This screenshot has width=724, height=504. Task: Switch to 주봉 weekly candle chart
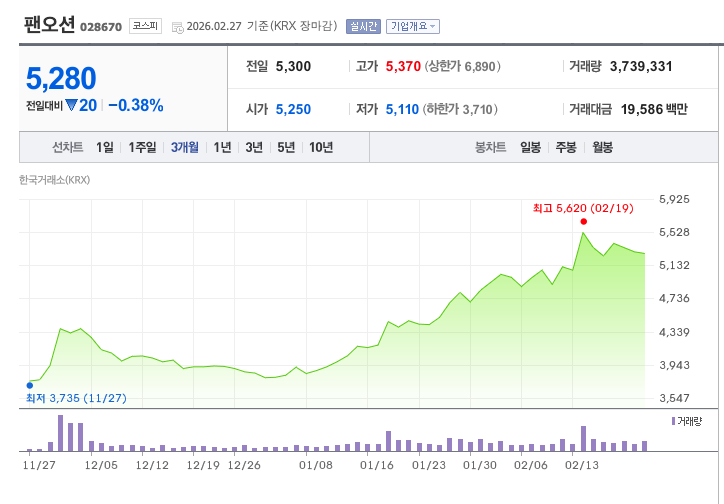point(566,147)
